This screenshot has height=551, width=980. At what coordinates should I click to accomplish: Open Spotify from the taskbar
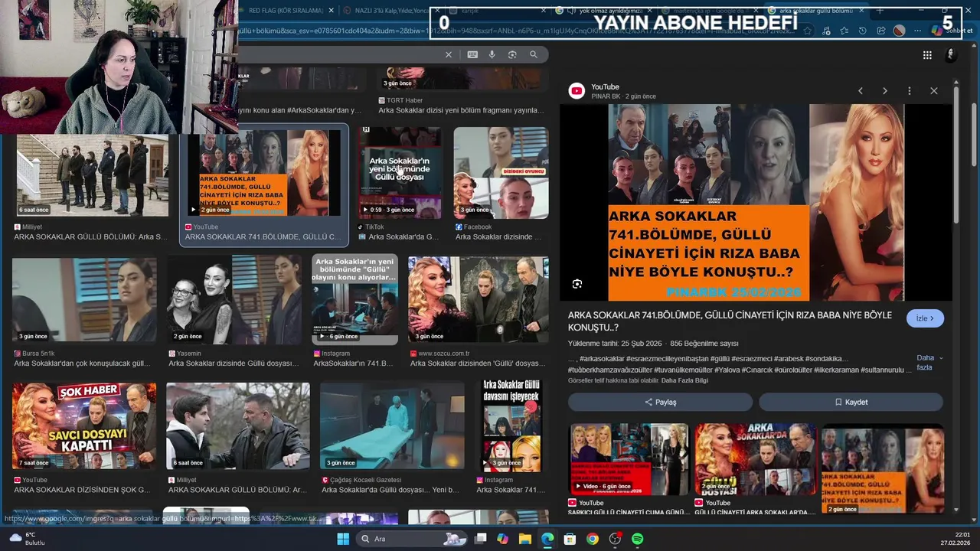click(x=637, y=539)
